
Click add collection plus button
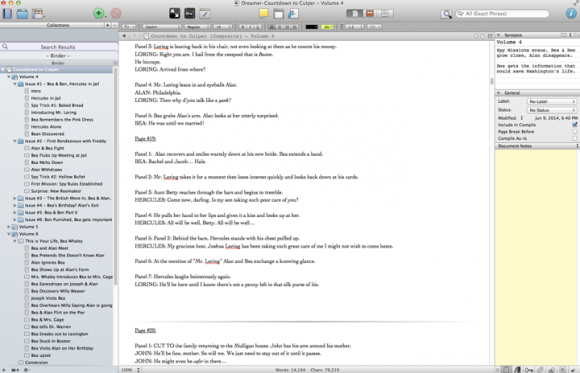click(108, 25)
